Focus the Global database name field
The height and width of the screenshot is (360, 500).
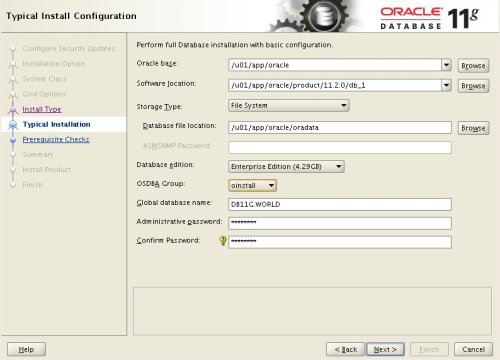click(x=340, y=204)
